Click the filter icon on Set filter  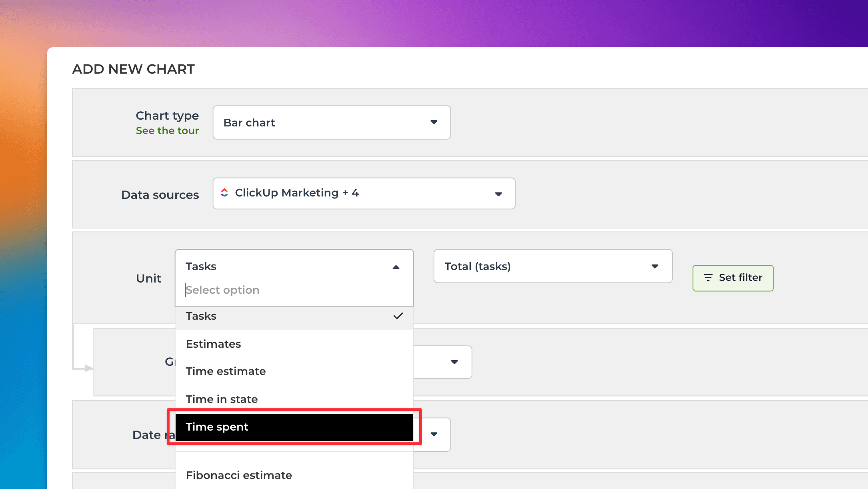tap(708, 278)
